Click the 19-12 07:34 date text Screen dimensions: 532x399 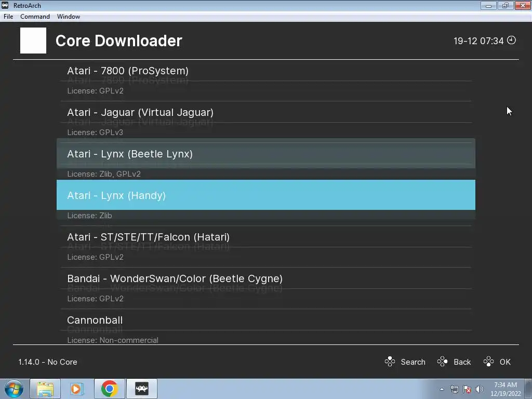[478, 41]
